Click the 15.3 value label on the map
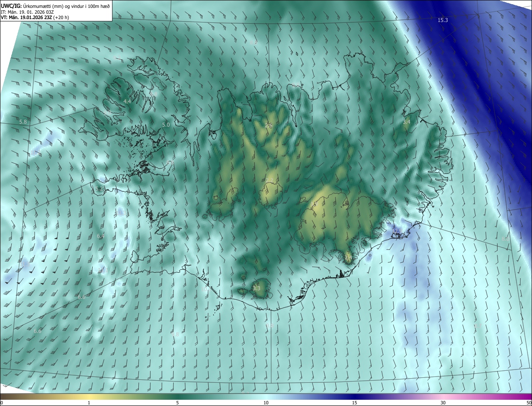The image size is (532, 406). [443, 20]
